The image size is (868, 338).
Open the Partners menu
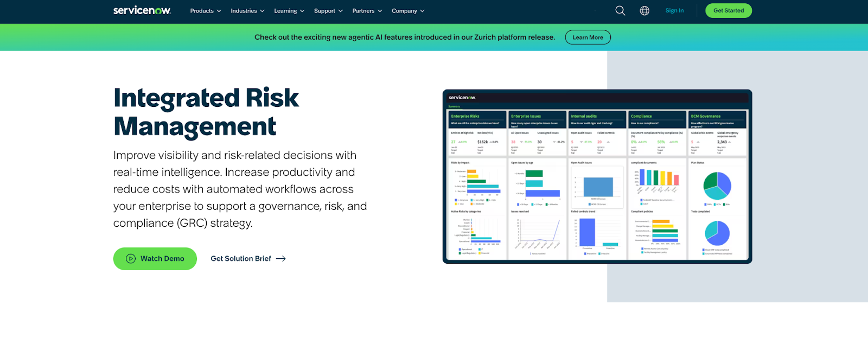coord(367,11)
